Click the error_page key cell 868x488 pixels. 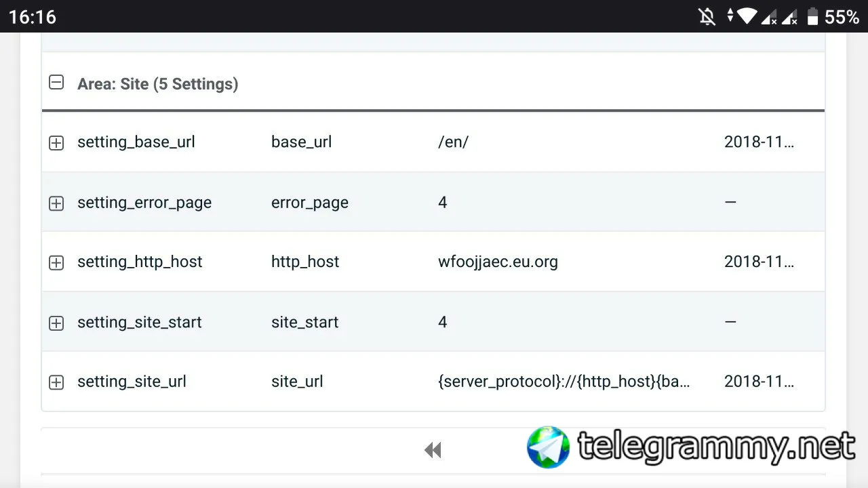tap(310, 203)
